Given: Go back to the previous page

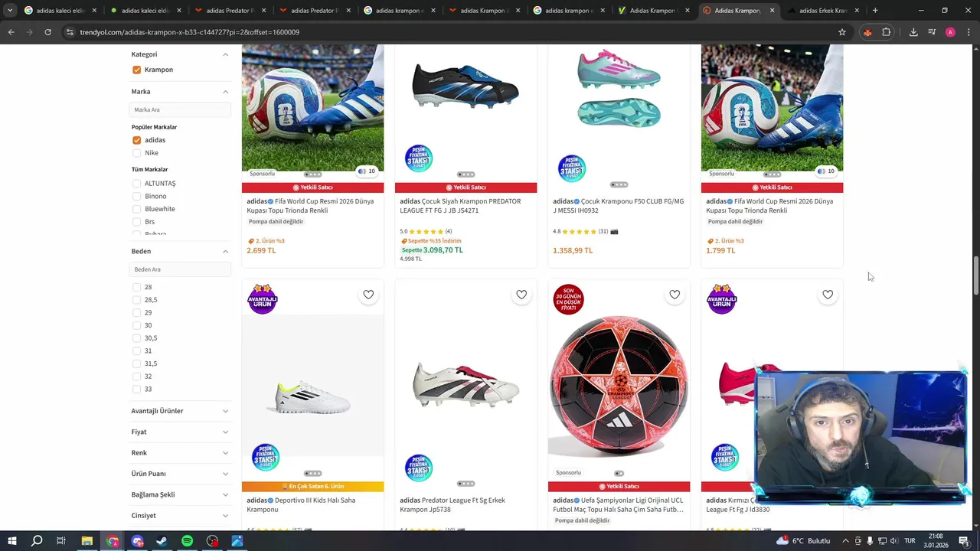Looking at the screenshot, I should 11,32.
